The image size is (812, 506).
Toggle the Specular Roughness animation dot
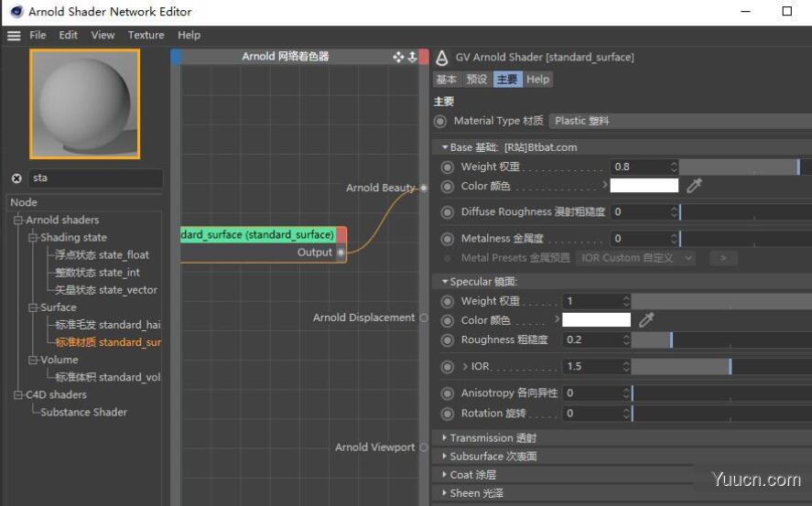coord(448,340)
